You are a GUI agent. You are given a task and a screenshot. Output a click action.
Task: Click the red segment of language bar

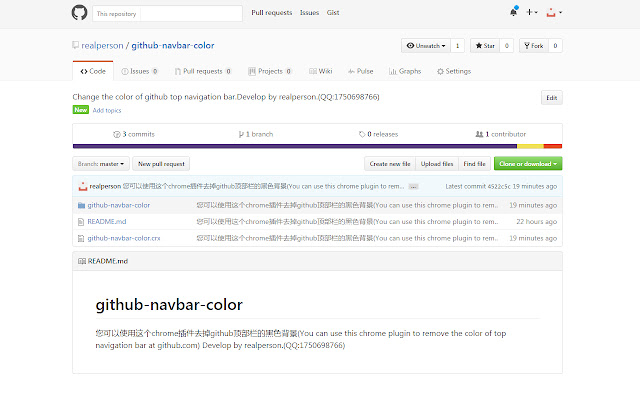[x=553, y=146]
